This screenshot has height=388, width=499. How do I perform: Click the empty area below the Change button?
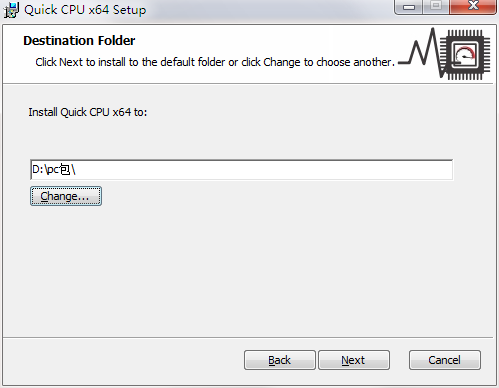tap(233, 267)
